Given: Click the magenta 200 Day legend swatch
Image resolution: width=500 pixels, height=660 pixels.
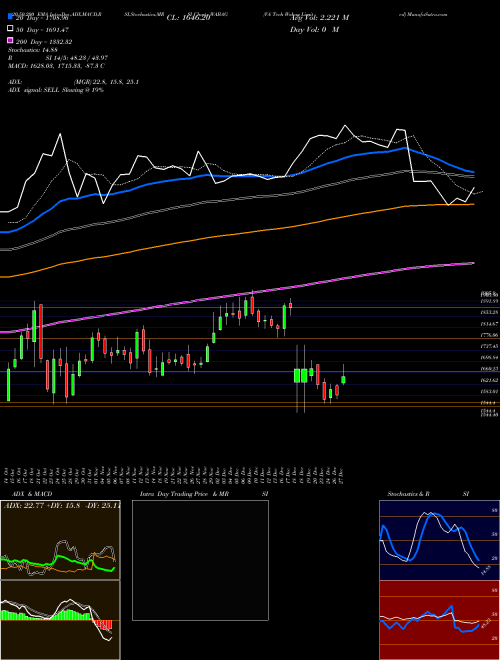Looking at the screenshot, I should click(x=11, y=41).
